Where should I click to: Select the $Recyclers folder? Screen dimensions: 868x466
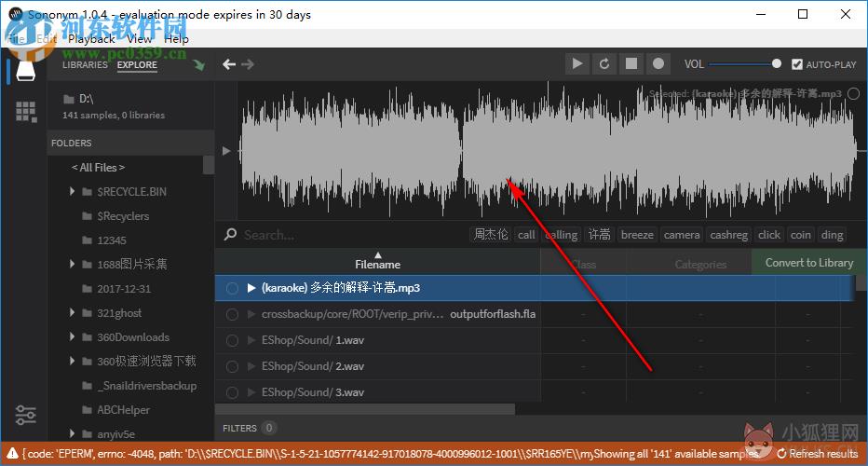[123, 215]
